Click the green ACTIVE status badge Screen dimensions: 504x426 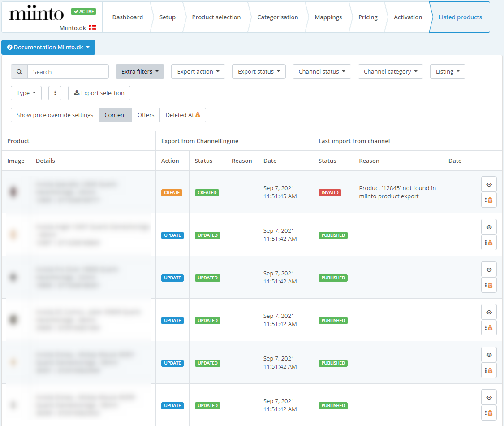[x=84, y=12]
